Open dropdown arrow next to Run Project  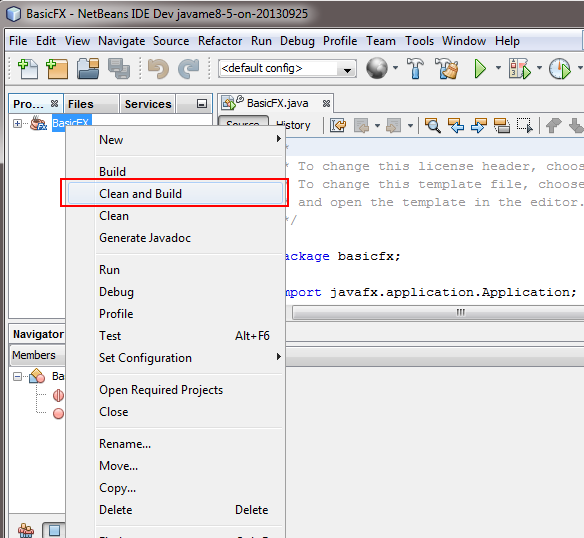coord(498,68)
